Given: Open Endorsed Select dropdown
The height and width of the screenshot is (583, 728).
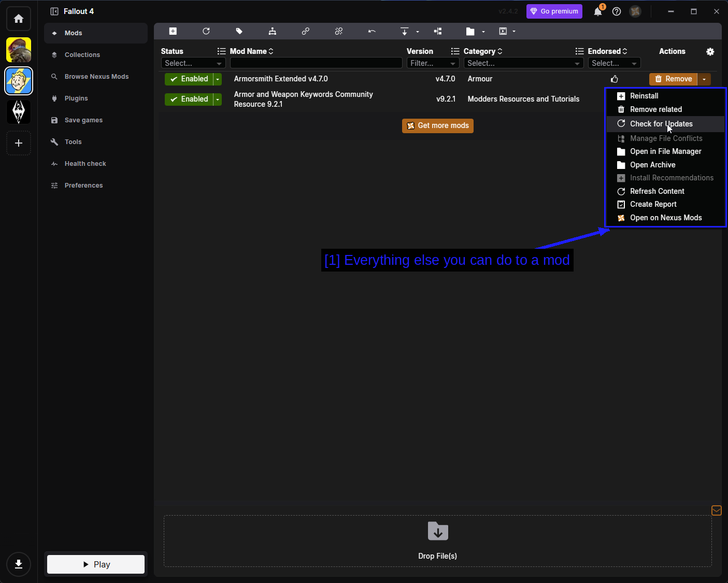Looking at the screenshot, I should coord(615,63).
